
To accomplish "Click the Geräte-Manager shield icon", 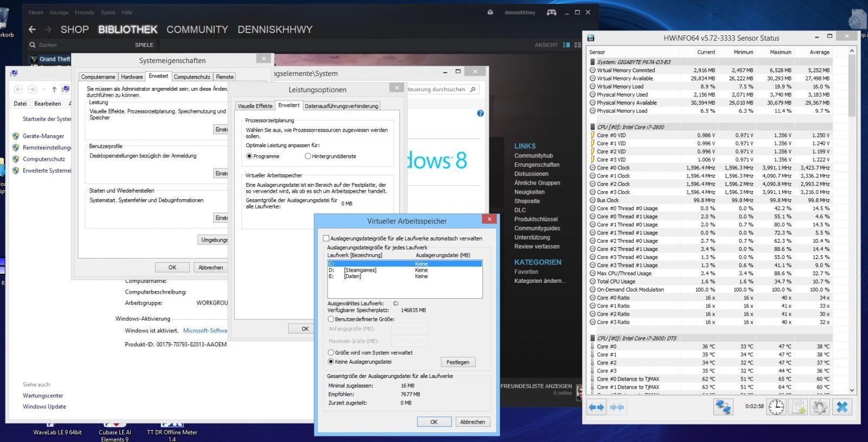I will (16, 136).
